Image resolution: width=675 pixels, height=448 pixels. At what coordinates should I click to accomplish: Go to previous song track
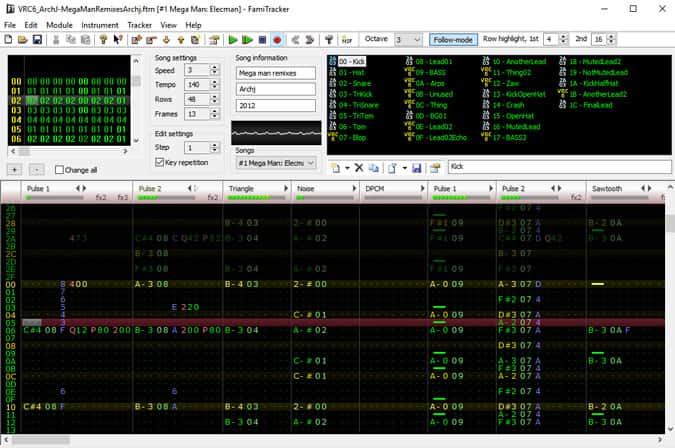[295, 40]
